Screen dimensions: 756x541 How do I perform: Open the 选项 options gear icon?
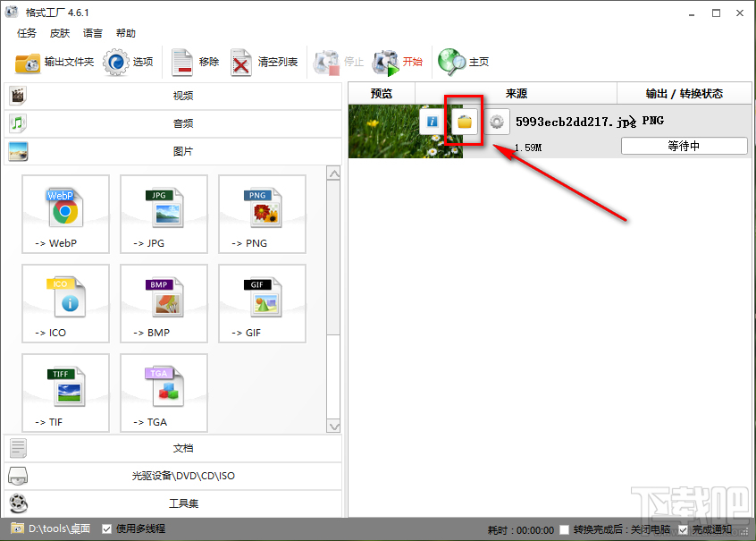click(115, 62)
